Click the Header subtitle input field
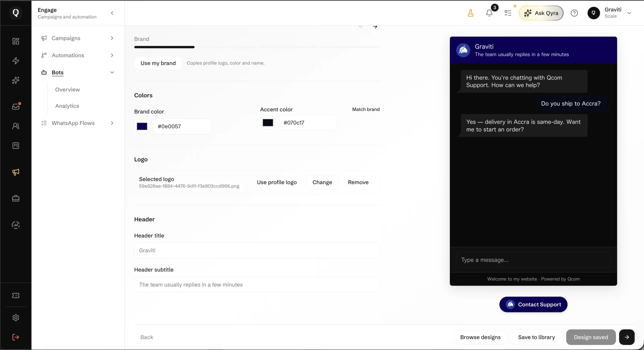 [x=257, y=285]
